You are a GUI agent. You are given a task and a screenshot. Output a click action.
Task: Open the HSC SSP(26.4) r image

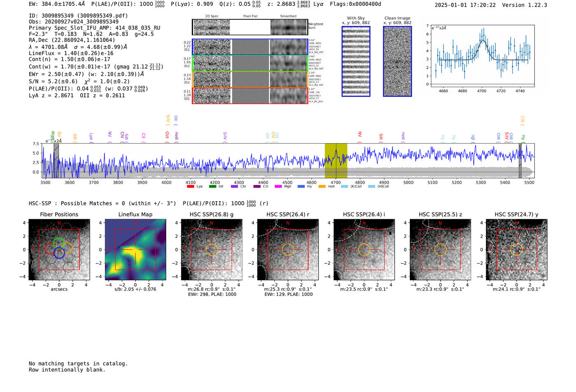click(288, 250)
